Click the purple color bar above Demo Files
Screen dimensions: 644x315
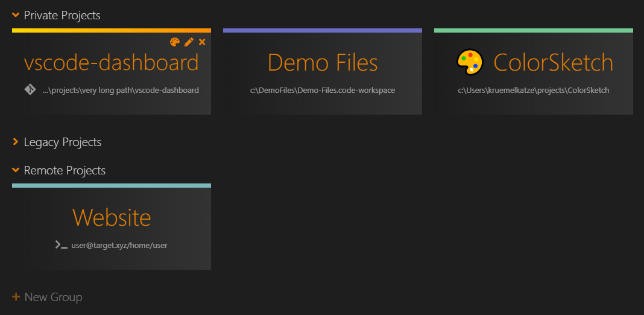[323, 30]
